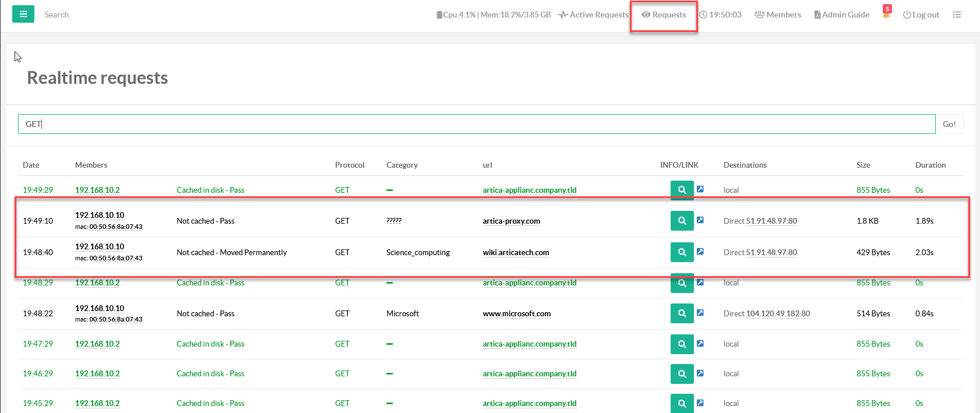
Task: Click MAC address 00:50:56:8a:07:43 in 19:49:10 row
Action: coord(115,227)
